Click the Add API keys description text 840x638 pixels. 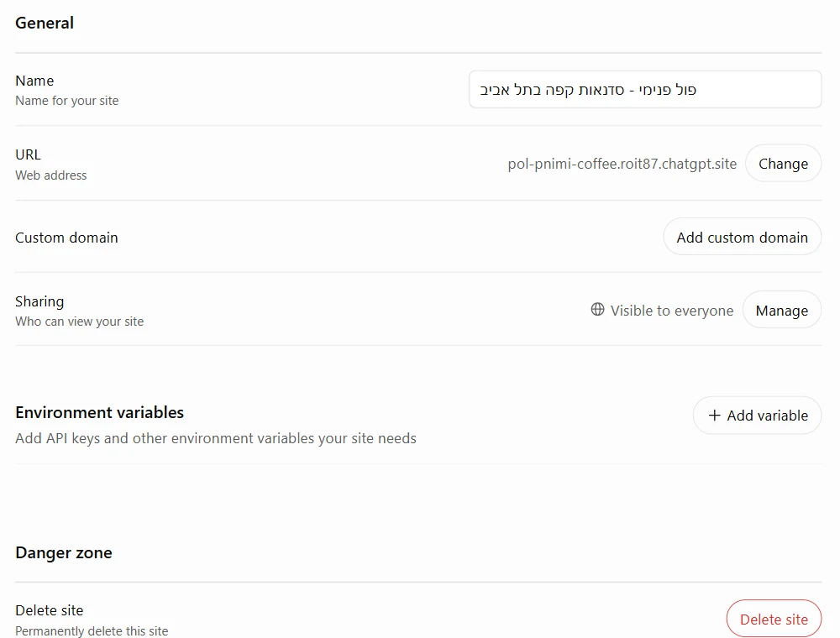click(216, 438)
